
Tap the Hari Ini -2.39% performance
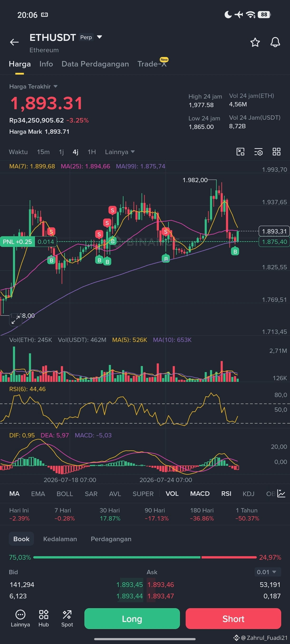(19, 514)
